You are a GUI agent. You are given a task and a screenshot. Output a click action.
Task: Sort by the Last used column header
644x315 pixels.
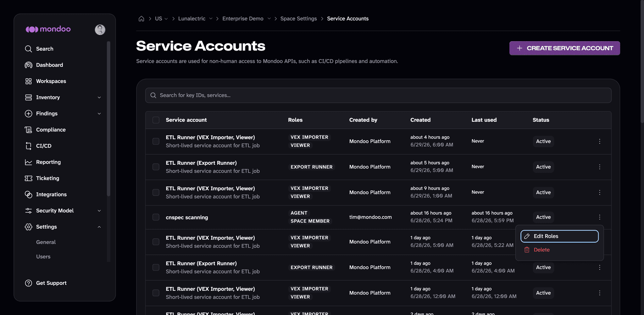click(484, 120)
